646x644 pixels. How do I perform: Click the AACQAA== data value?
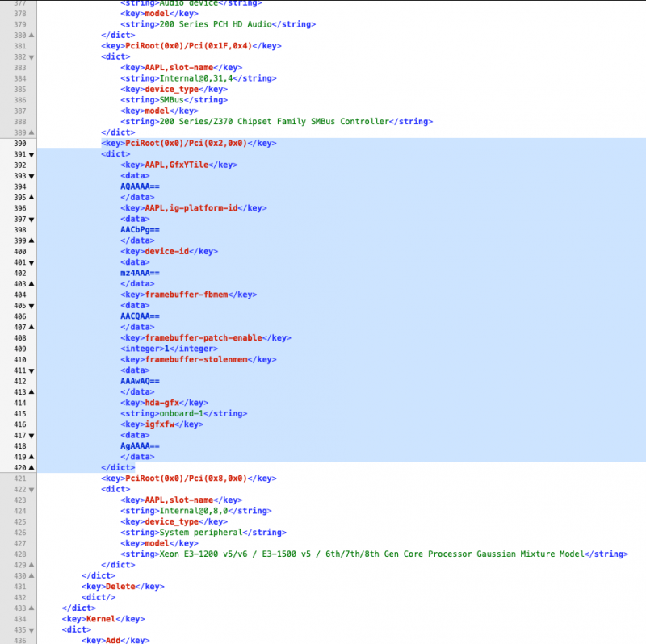[x=140, y=316]
